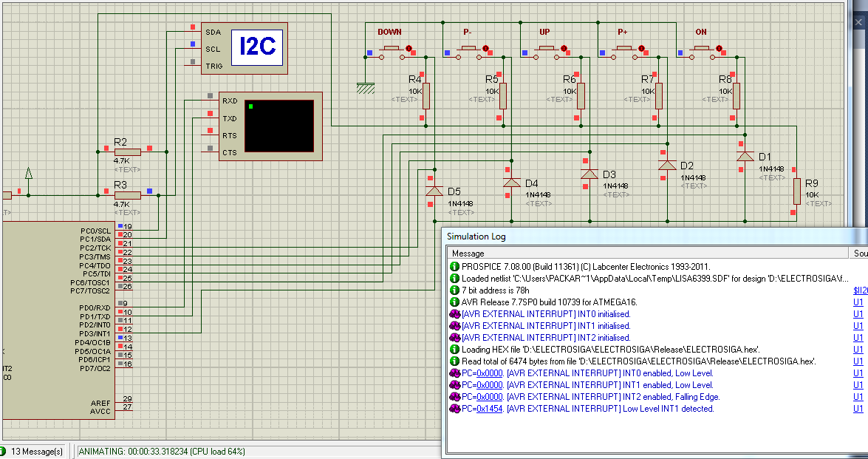The width and height of the screenshot is (868, 459).
Task: Click info icon beside PROSPICE 7.08.00 message
Action: (454, 267)
